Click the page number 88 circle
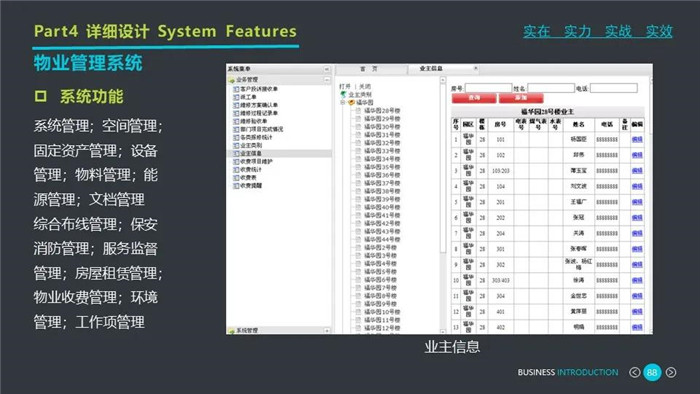 [x=652, y=372]
